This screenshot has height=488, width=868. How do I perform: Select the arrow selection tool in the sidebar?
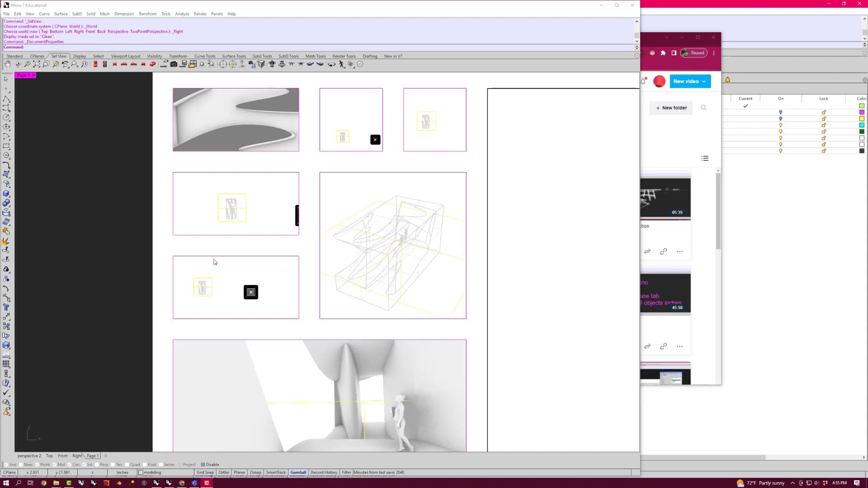tap(6, 79)
